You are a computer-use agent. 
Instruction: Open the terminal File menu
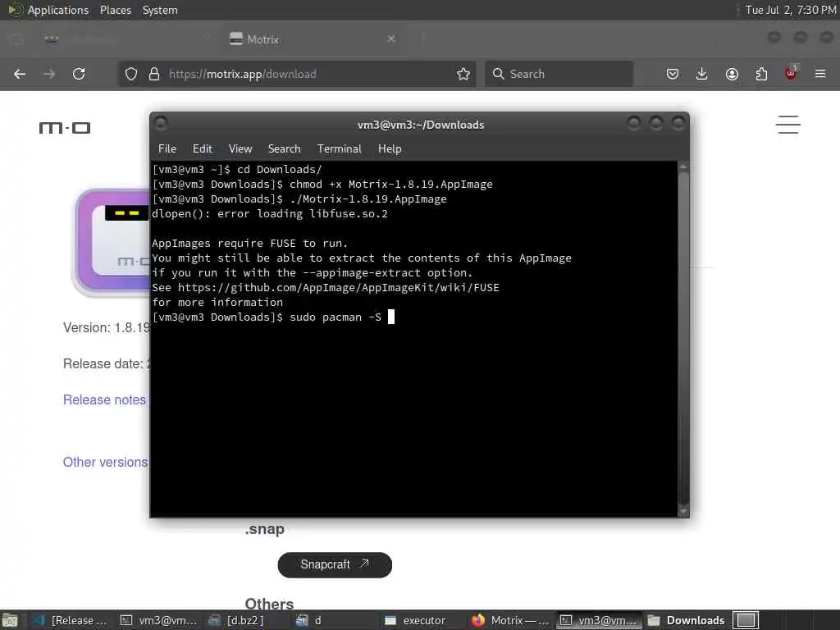(167, 149)
